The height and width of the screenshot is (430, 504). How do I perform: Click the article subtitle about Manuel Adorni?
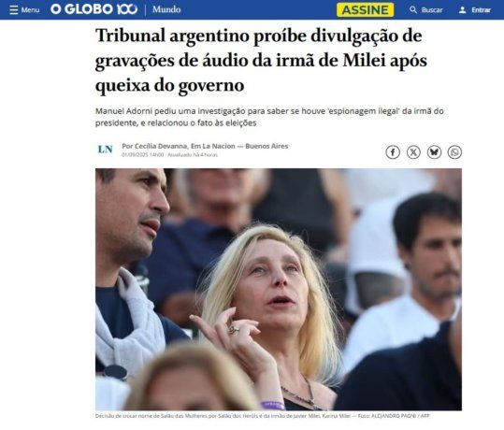269,117
